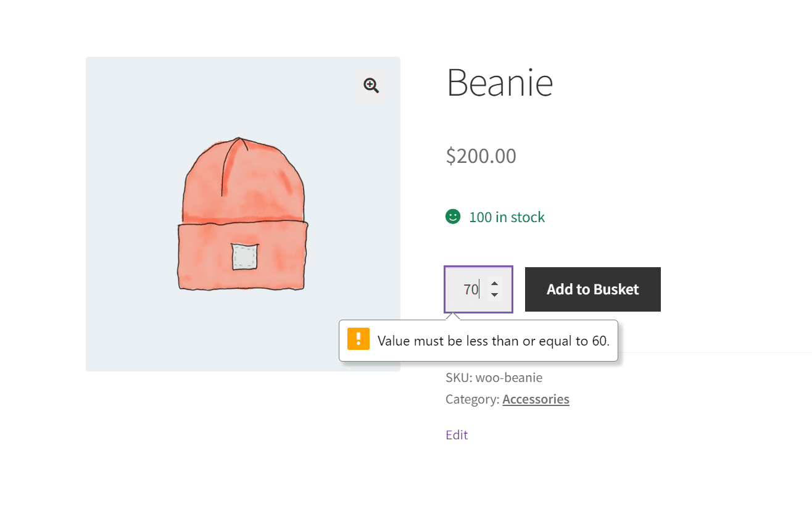Click the "100 in stock" text
812x506 pixels.
point(507,217)
